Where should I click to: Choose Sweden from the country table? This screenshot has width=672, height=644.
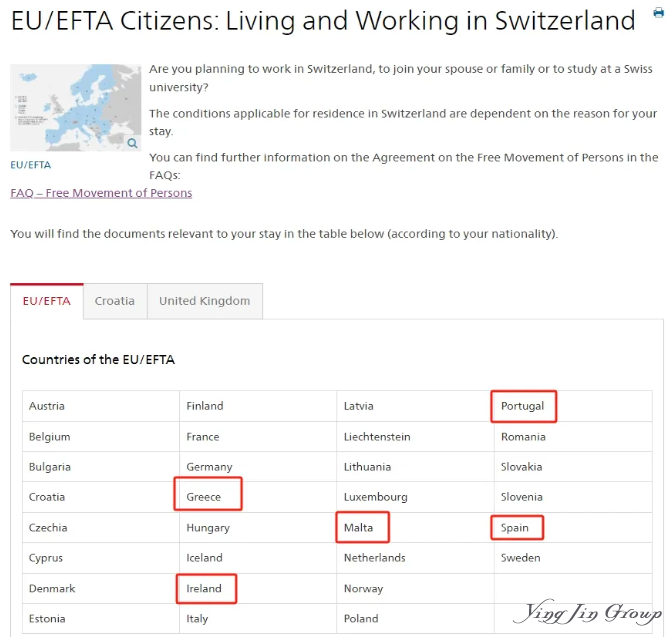click(521, 558)
